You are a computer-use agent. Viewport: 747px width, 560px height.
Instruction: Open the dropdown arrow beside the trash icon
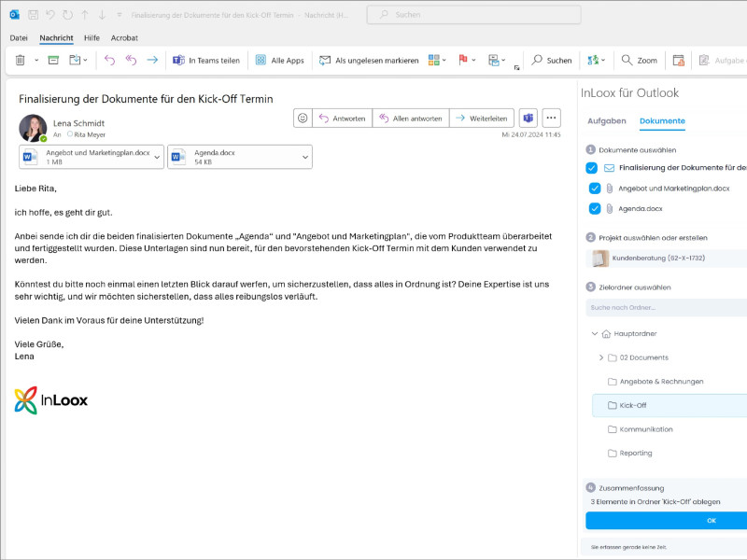tap(36, 61)
